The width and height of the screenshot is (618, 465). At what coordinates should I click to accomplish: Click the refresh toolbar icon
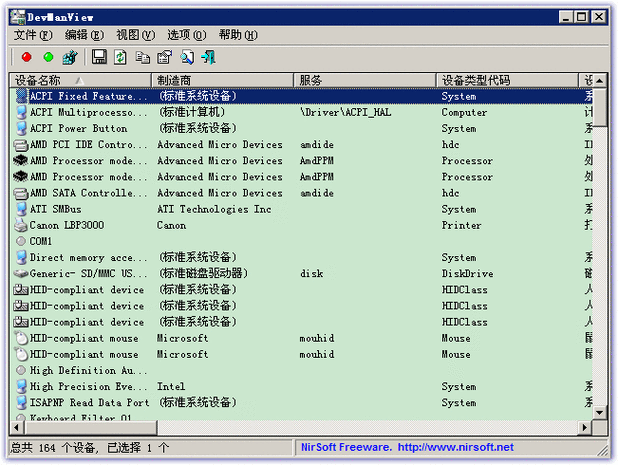click(120, 58)
